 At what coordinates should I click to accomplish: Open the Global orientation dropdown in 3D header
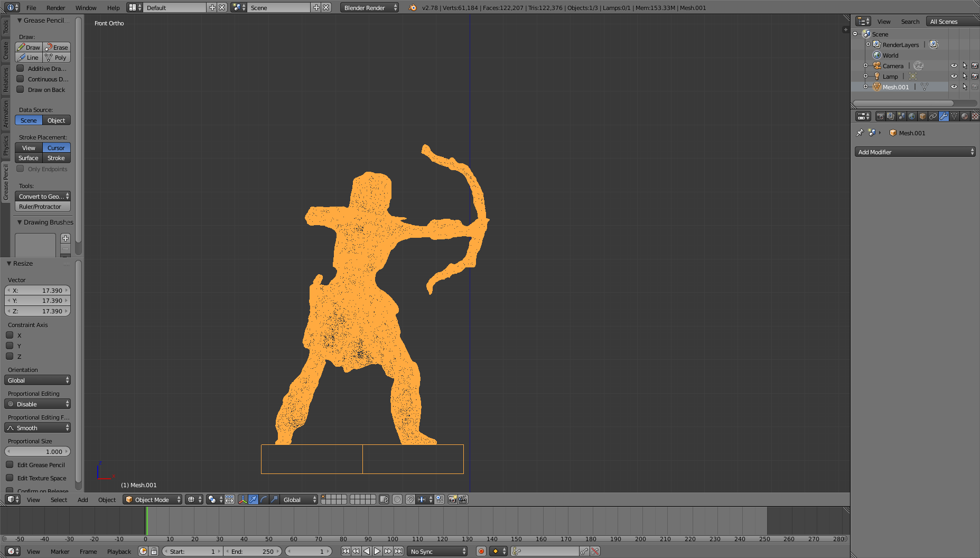(x=299, y=499)
